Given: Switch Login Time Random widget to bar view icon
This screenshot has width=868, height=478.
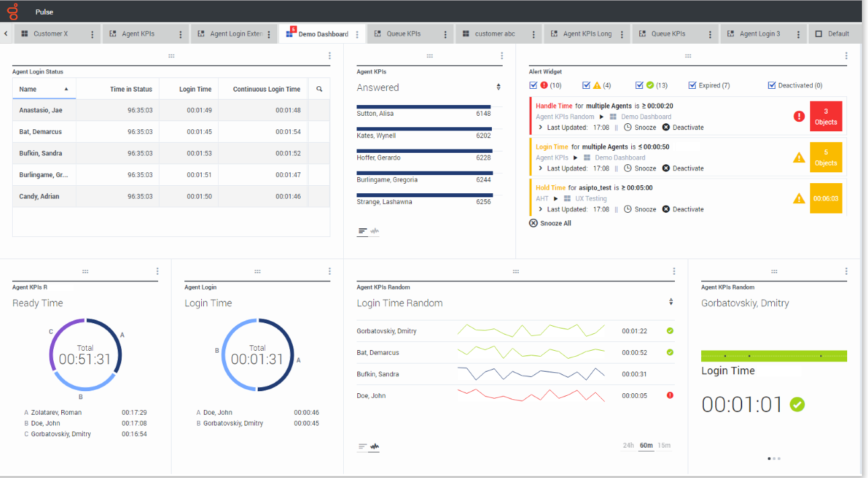Looking at the screenshot, I should 363,446.
